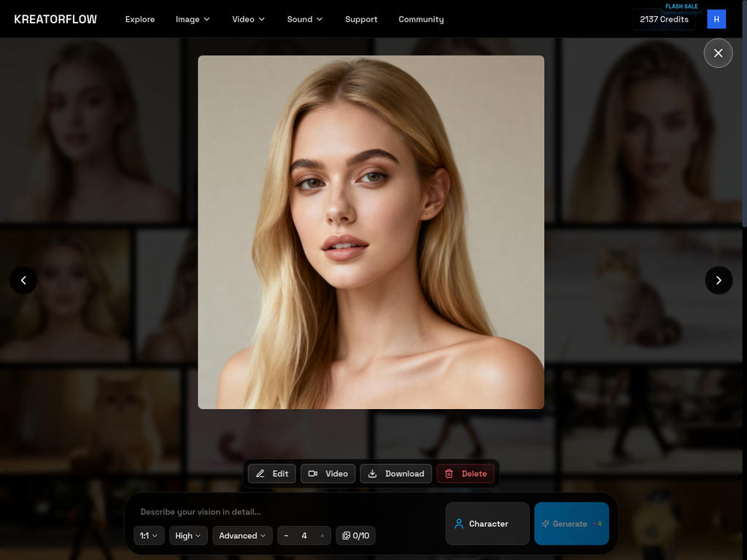The height and width of the screenshot is (560, 747).
Task: Increase image count with plus stepper
Action: point(322,535)
